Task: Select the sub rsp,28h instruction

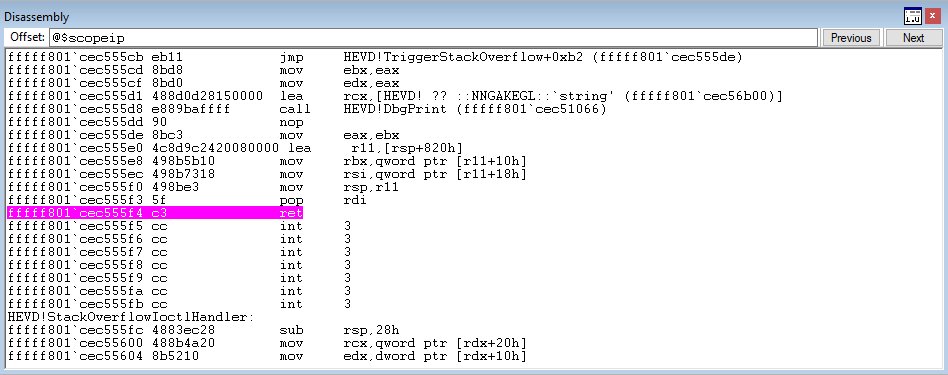Action: coord(204,330)
